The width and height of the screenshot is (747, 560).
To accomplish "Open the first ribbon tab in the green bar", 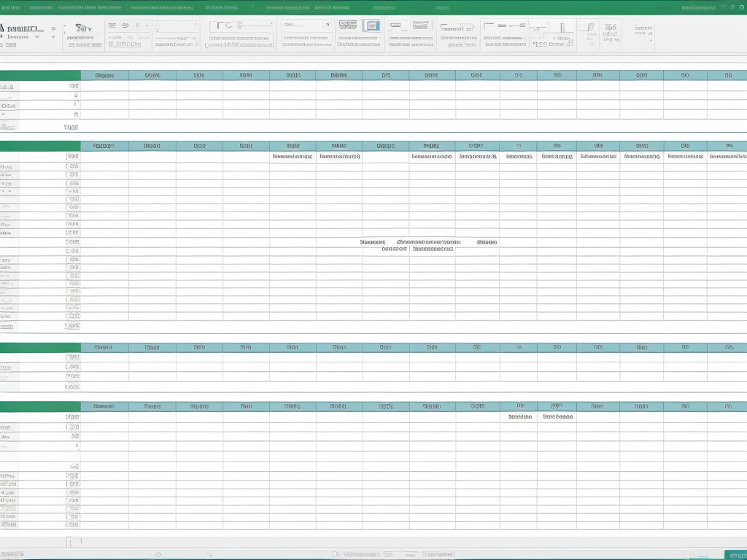I will [x=10, y=7].
